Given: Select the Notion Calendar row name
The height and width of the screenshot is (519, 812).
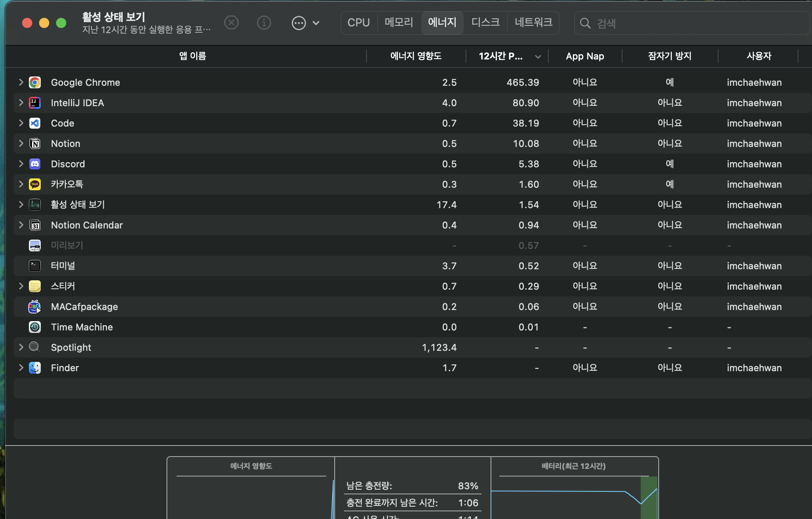Looking at the screenshot, I should (87, 225).
